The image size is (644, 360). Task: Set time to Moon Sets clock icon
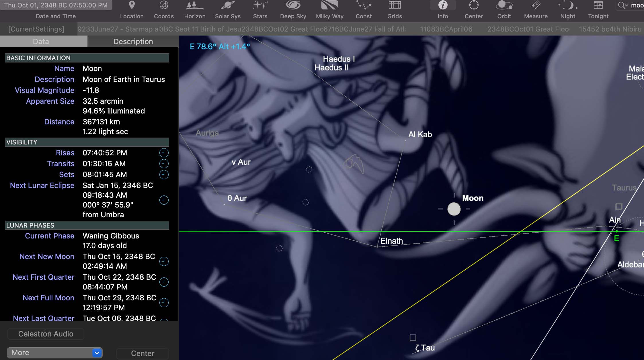164,175
